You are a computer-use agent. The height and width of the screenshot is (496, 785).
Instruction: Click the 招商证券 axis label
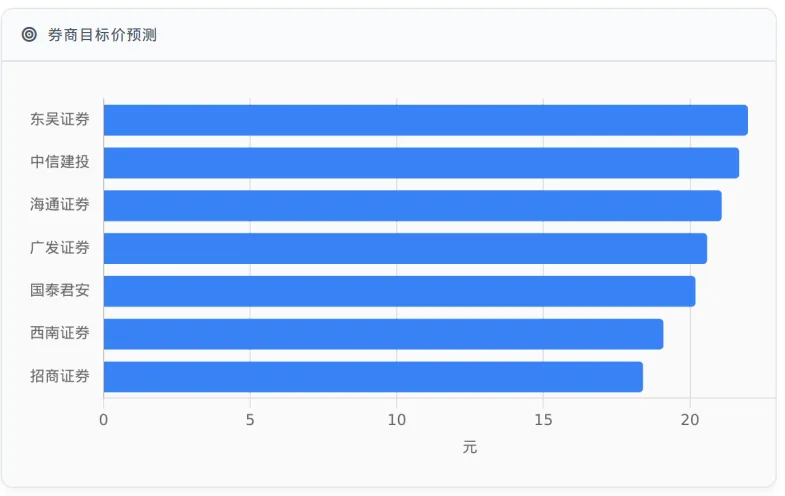[60, 377]
